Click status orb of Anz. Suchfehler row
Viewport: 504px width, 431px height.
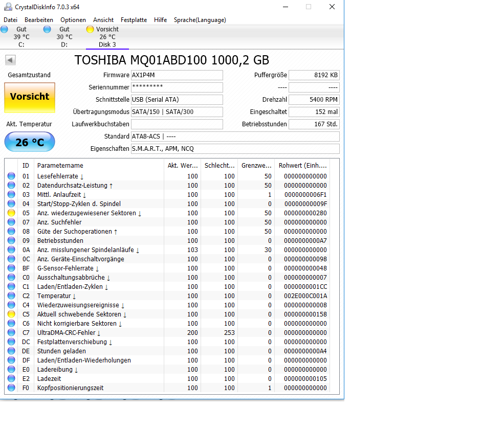tap(11, 222)
